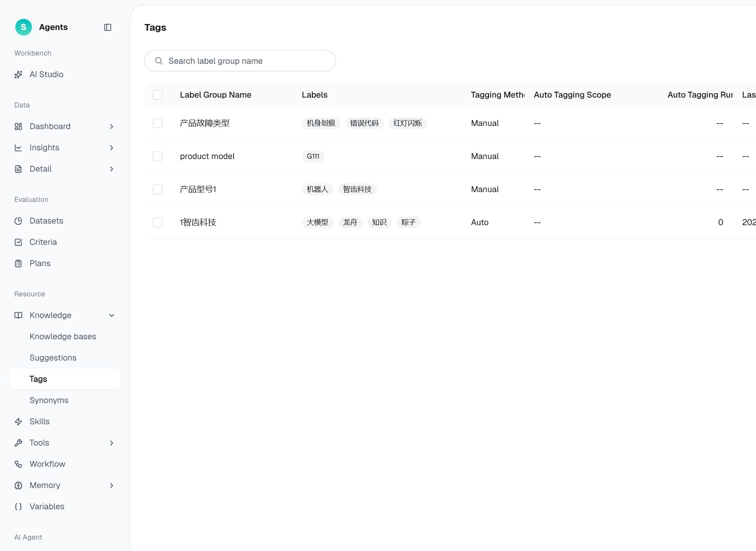Click the Datasets pie chart icon

tap(18, 221)
